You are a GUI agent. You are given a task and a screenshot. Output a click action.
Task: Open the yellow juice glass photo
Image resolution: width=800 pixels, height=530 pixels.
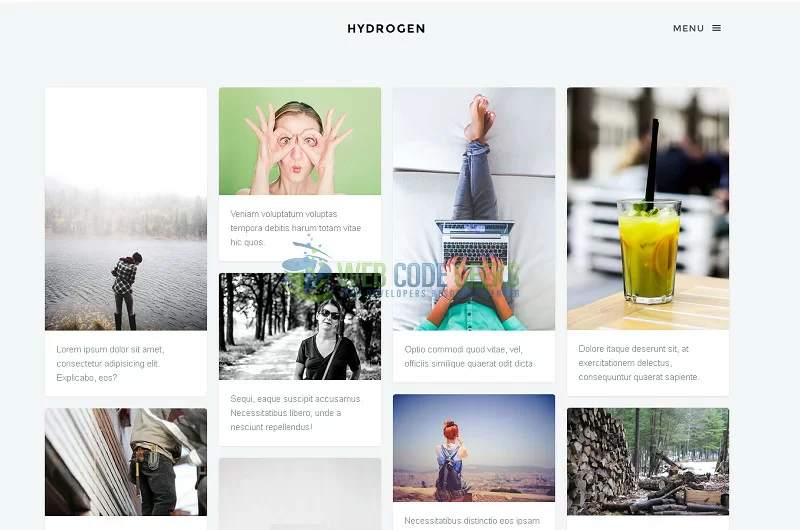648,208
